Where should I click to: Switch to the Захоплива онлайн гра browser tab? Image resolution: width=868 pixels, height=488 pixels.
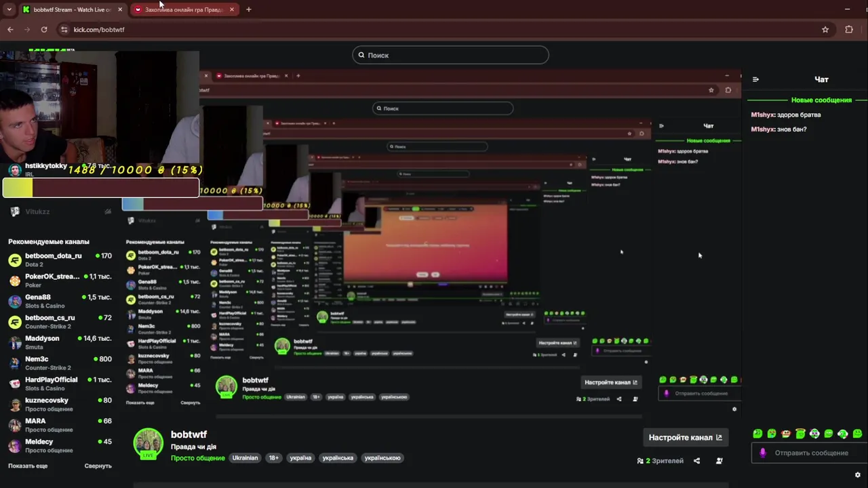click(184, 9)
